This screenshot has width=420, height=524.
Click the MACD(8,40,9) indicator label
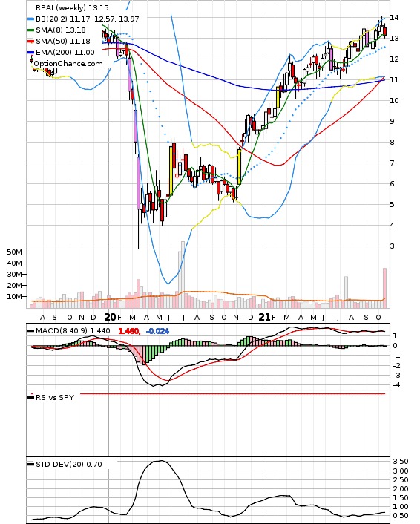click(x=62, y=331)
